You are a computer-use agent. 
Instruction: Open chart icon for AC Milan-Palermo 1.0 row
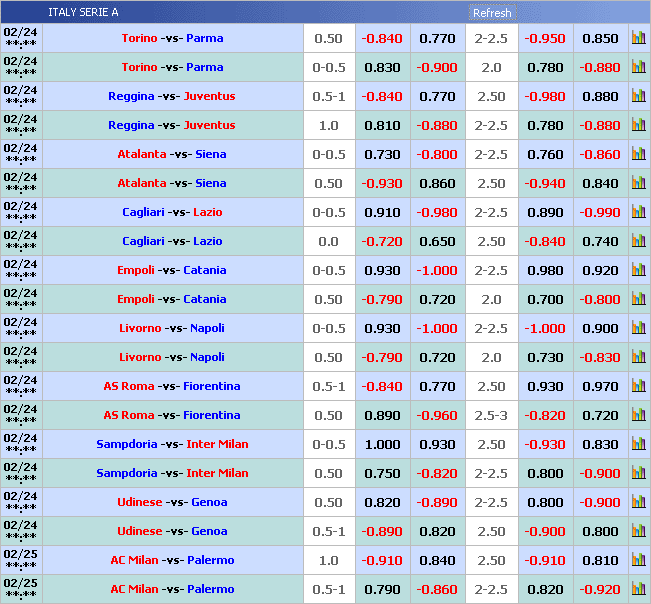(x=638, y=561)
